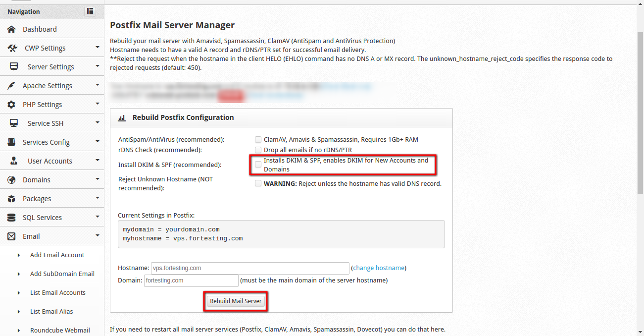Tick the Installs DKIM & SPF checkbox
The image size is (644, 336).
258,164
